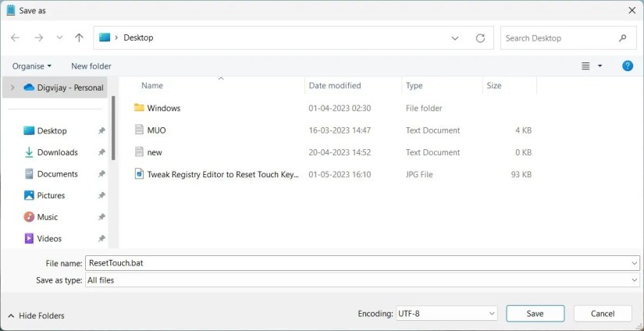Create a New folder
Viewport: 644px width, 331px height.
(91, 66)
